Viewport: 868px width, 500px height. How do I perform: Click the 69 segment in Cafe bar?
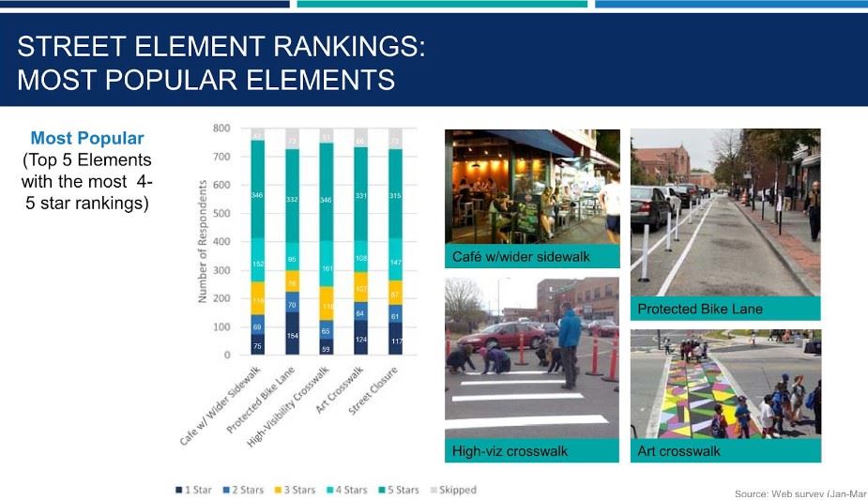[x=257, y=325]
